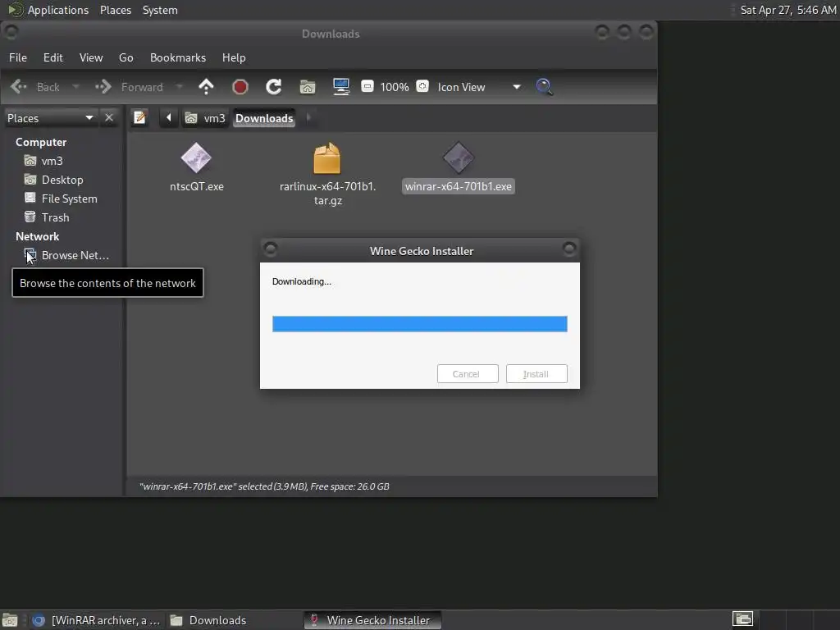Click the blue download progress bar

(x=419, y=323)
